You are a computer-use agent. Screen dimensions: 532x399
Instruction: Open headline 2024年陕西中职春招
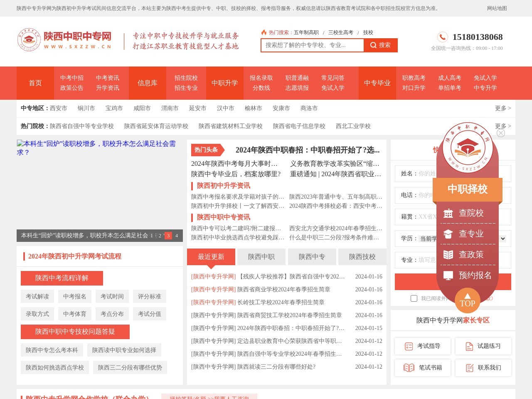[x=308, y=150]
